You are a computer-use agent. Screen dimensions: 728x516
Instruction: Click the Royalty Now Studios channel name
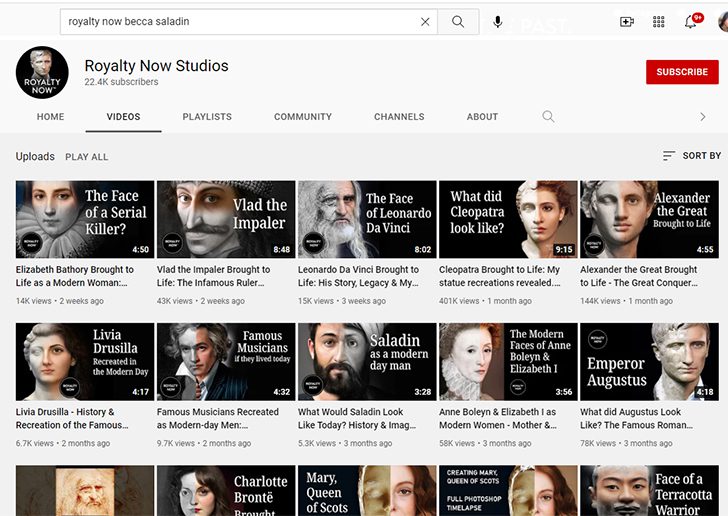coord(156,65)
